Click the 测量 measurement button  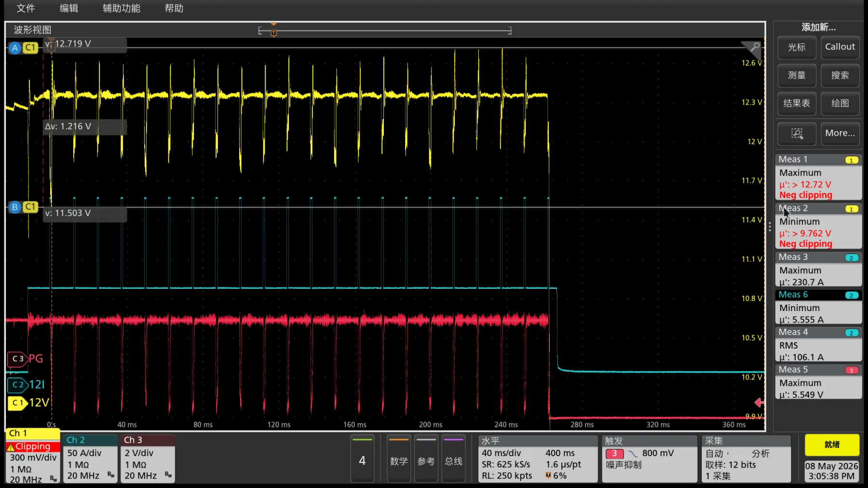click(797, 75)
